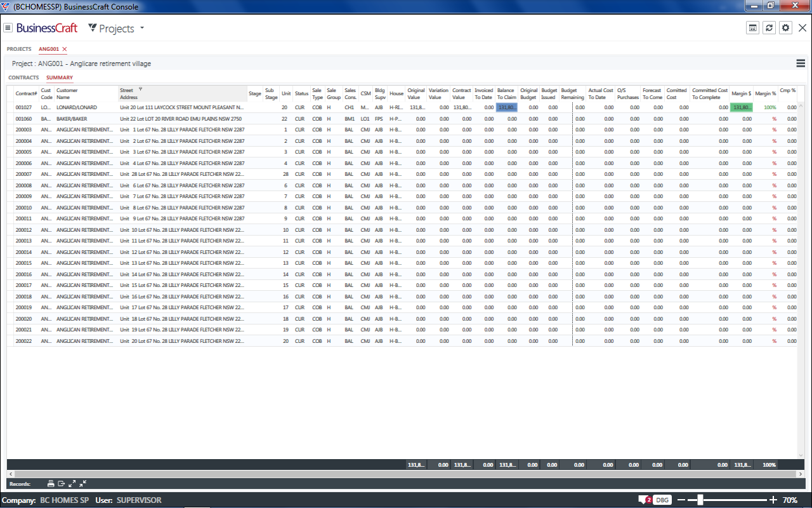Click the Committed Cost To Complete header
The image size is (812, 508).
(710, 93)
